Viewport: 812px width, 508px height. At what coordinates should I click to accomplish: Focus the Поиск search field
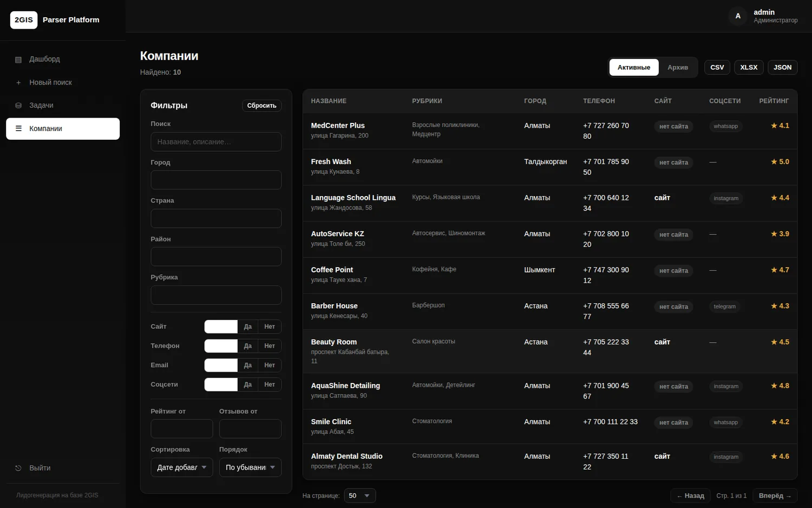(216, 142)
